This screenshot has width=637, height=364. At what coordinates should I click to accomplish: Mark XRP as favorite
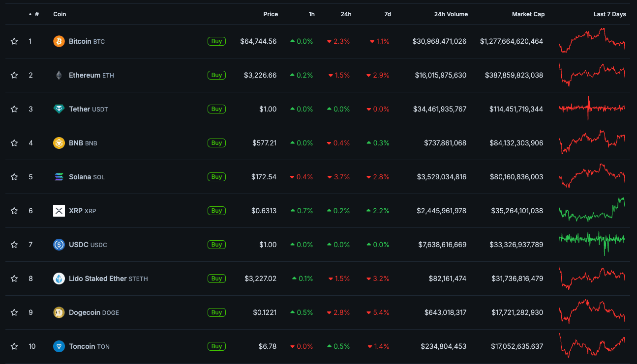tap(14, 211)
